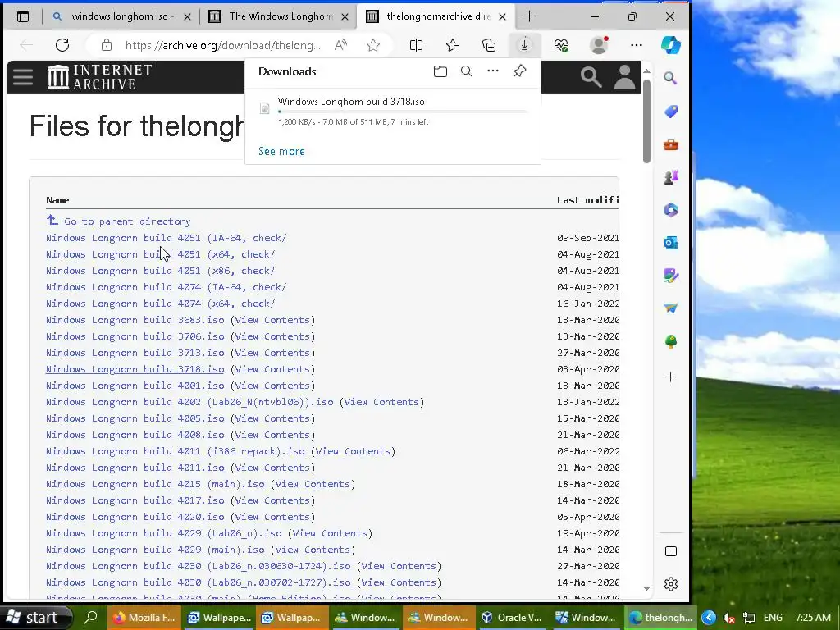Switch to 'windows longhorn iso' tab
Image resolution: width=840 pixels, height=630 pixels.
pos(121,16)
